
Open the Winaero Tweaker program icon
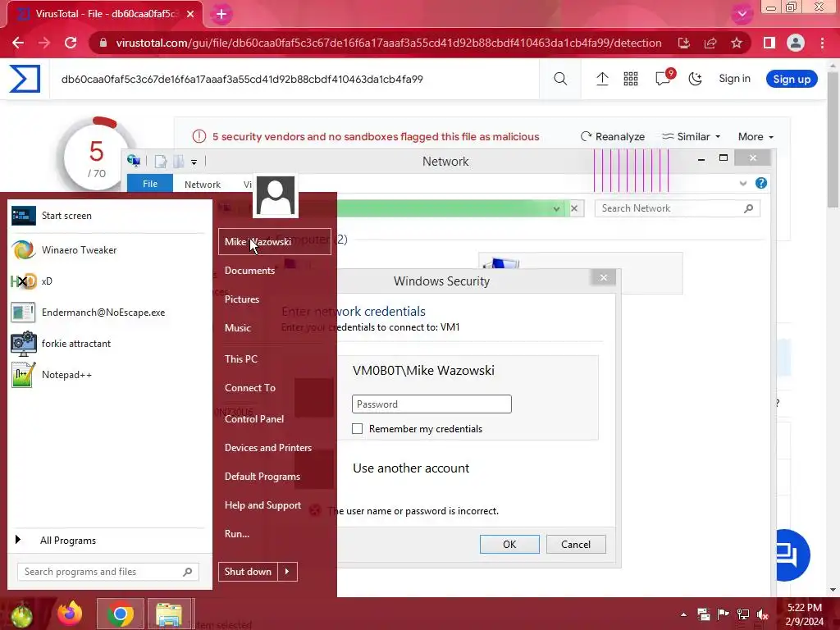pos(23,249)
